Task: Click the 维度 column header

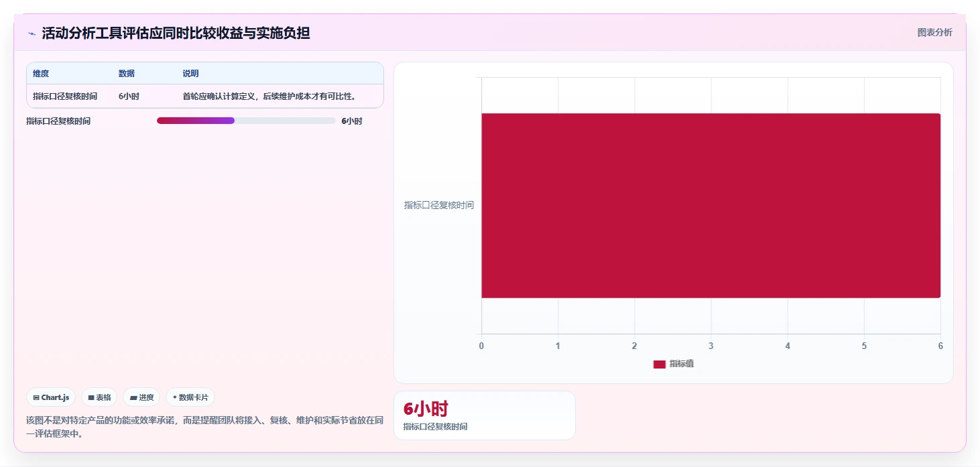Action: pos(41,74)
